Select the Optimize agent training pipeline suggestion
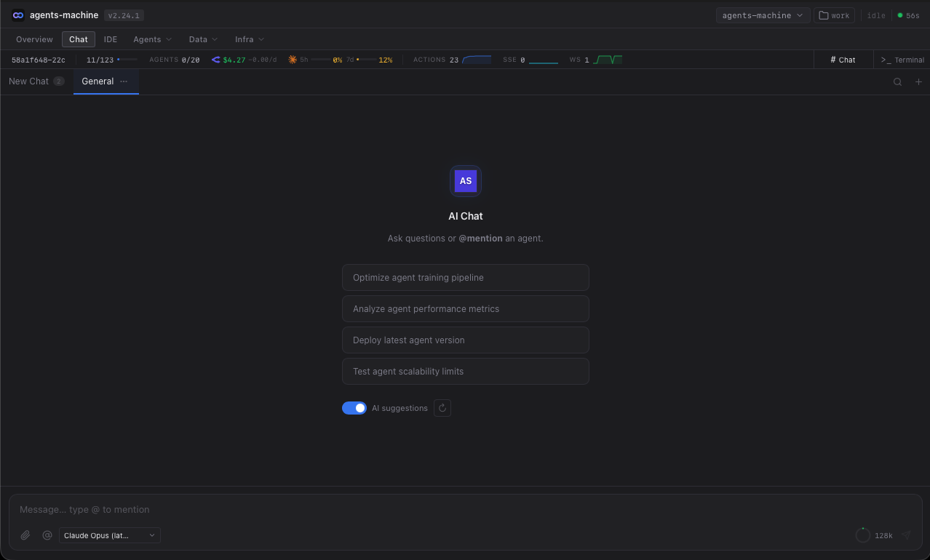 coord(465,277)
